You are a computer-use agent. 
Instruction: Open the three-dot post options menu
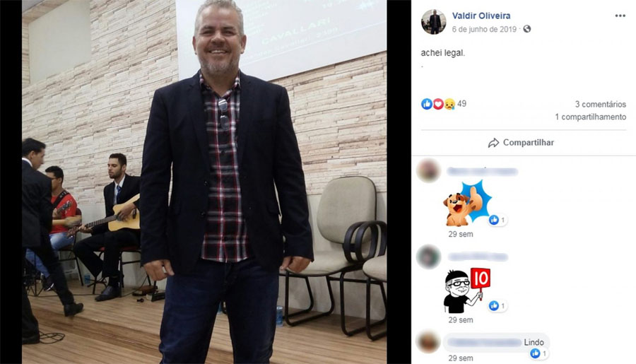620,16
